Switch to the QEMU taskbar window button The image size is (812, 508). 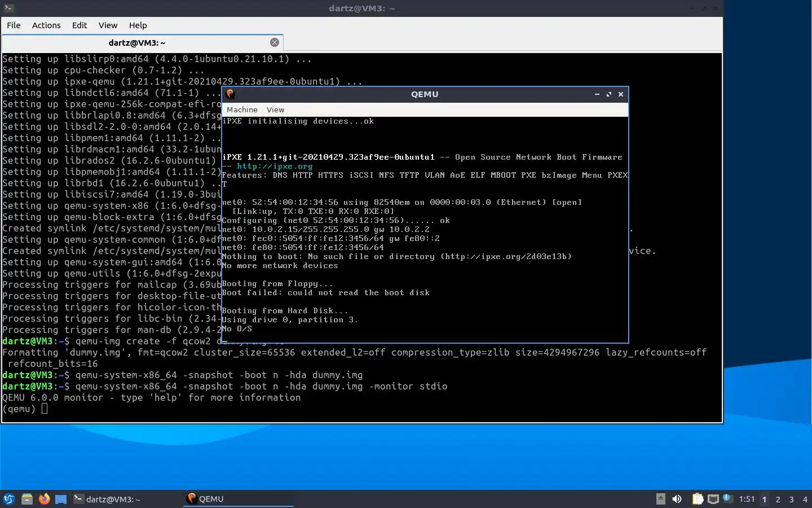(x=238, y=499)
